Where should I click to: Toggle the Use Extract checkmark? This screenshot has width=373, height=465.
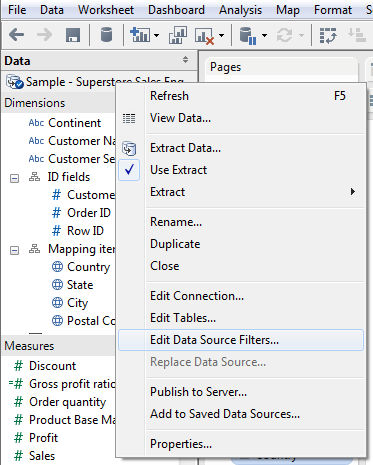click(129, 170)
